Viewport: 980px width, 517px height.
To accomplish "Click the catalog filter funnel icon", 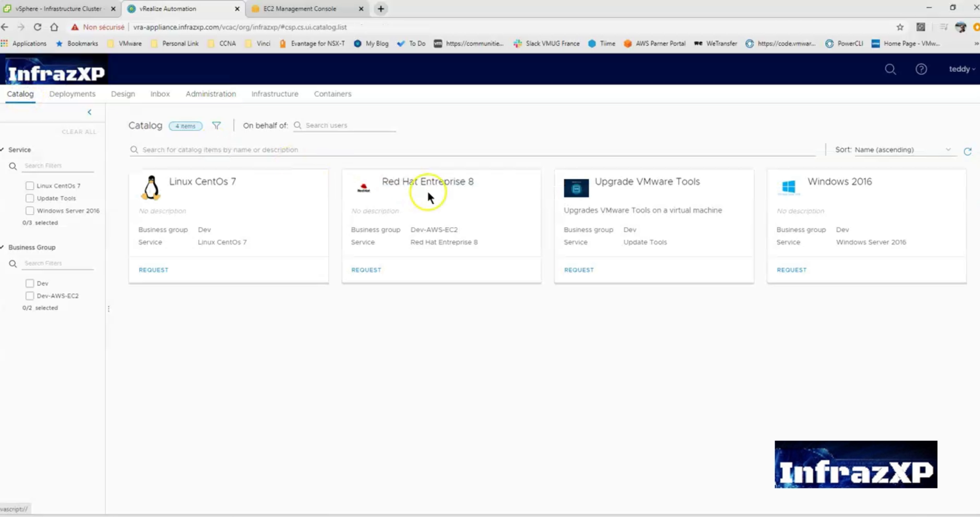I will (x=217, y=125).
